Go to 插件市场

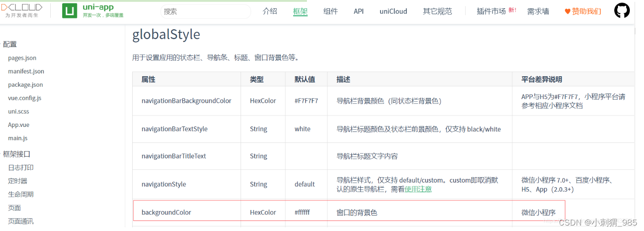491,11
